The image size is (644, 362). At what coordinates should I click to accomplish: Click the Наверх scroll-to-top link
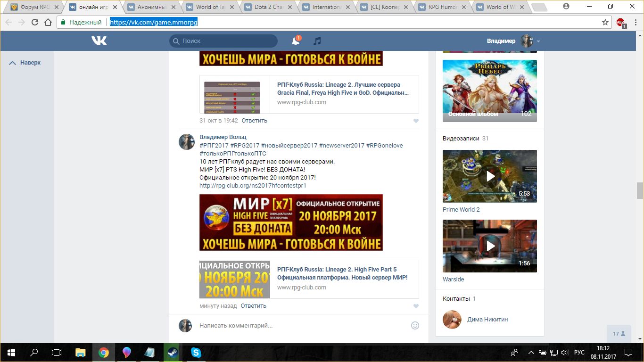coord(25,63)
